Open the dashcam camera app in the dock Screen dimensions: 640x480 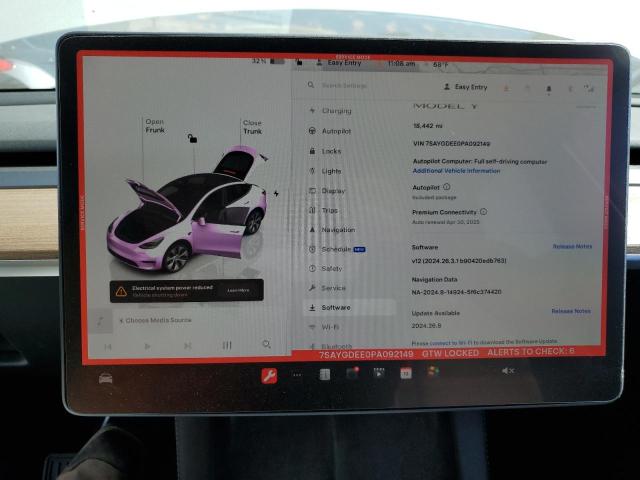(x=352, y=373)
